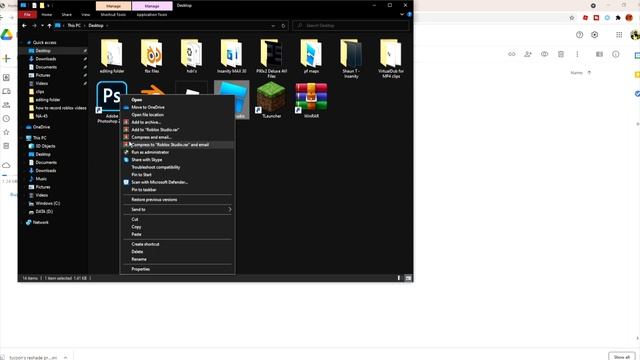Open the VirtualDub for MP4 clips folder
The width and height of the screenshot is (640, 360).
(x=391, y=58)
